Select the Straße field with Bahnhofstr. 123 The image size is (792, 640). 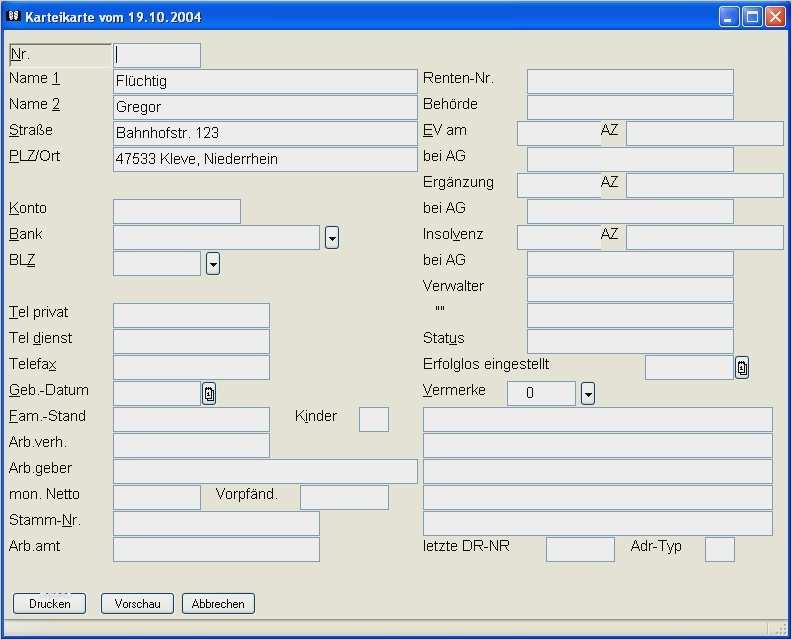[265, 133]
